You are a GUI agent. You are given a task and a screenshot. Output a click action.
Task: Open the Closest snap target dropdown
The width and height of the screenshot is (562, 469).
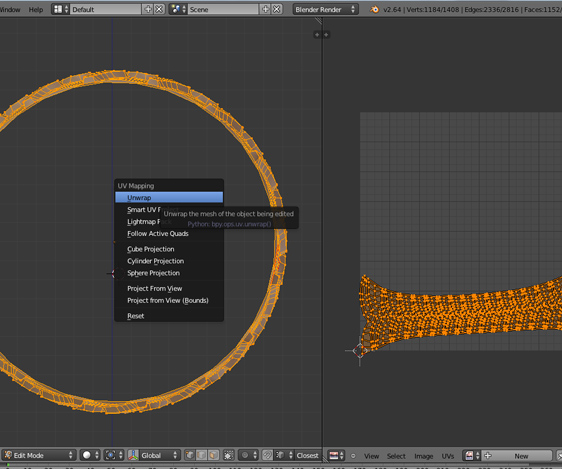pyautogui.click(x=308, y=455)
